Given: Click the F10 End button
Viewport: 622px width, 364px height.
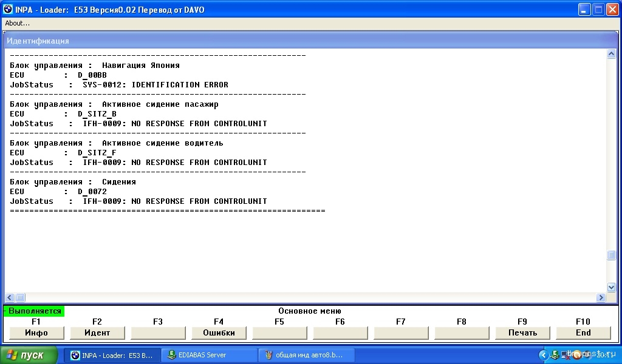Looking at the screenshot, I should tap(583, 332).
